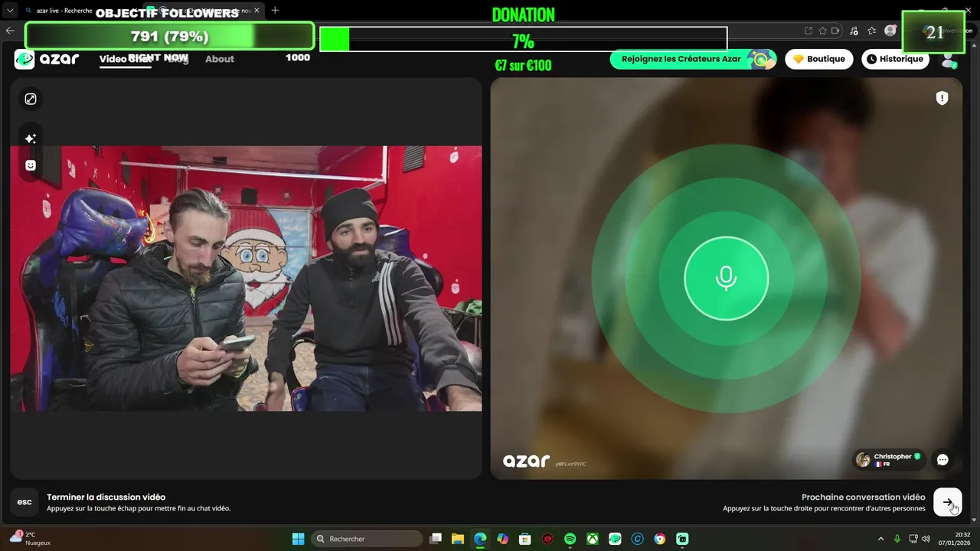Open Microsoft Store from the taskbar
Image resolution: width=980 pixels, height=551 pixels.
tap(524, 539)
